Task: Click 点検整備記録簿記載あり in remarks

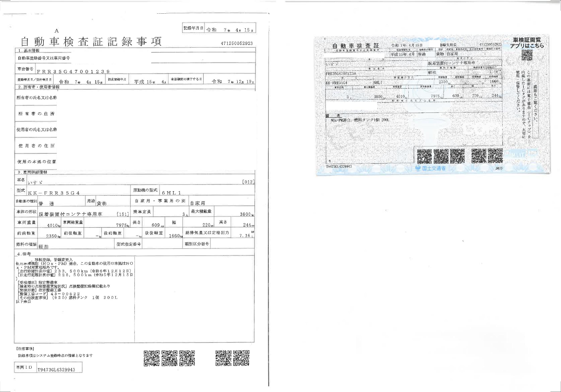Action: (89, 286)
